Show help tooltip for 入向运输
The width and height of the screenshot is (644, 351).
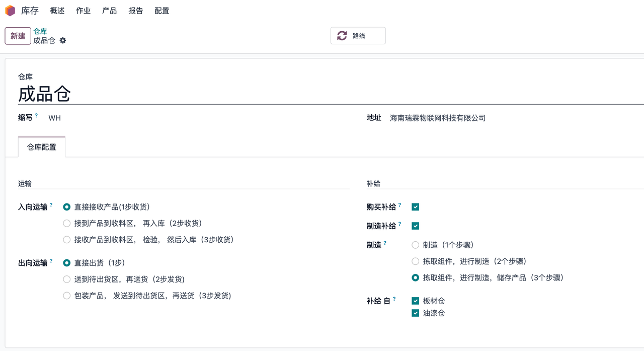[51, 205]
